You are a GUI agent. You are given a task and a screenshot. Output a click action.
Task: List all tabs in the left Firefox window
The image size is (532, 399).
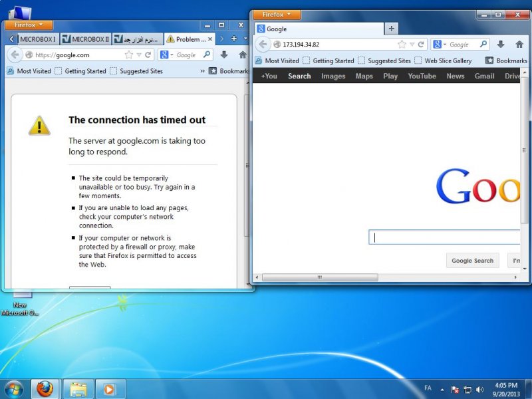(x=245, y=39)
